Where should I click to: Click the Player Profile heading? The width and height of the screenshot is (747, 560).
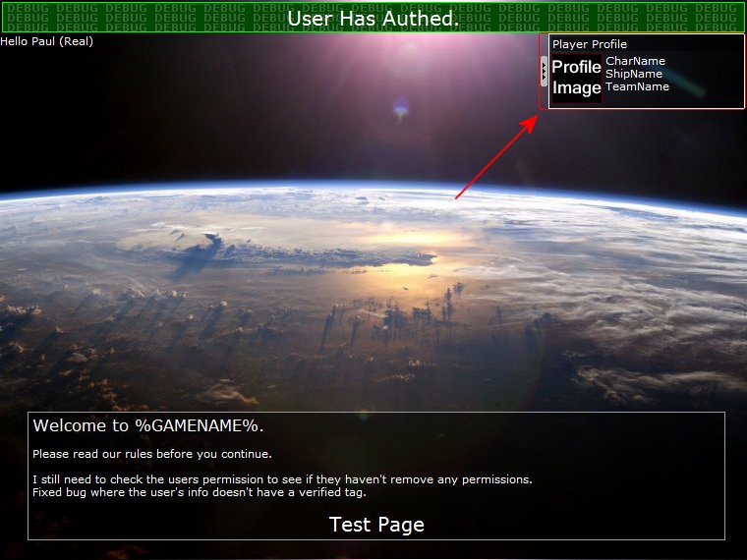[x=590, y=44]
